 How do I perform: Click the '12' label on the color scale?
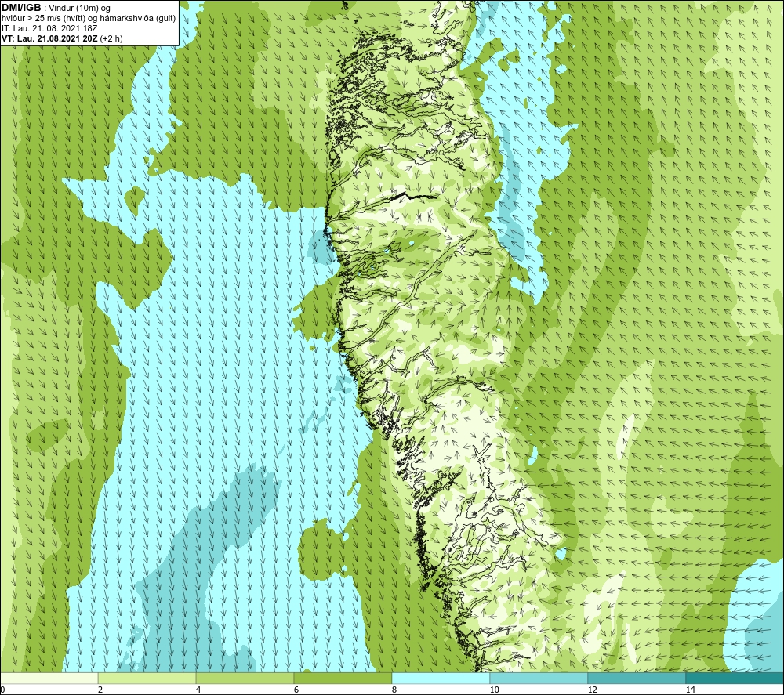[x=592, y=690]
